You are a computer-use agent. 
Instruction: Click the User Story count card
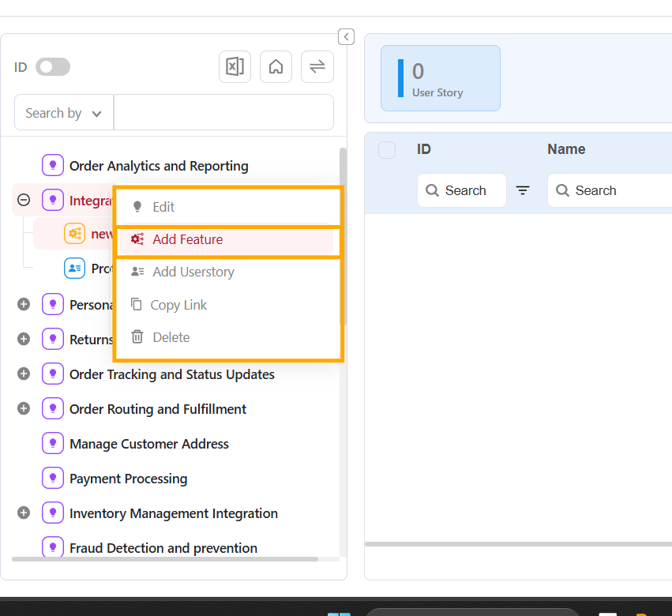coord(440,78)
